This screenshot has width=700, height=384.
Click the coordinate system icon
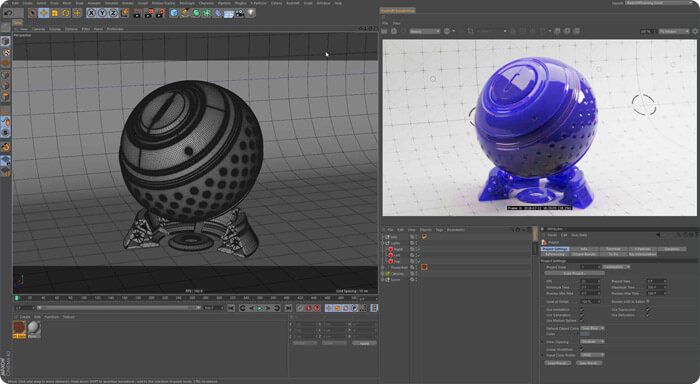coord(125,13)
